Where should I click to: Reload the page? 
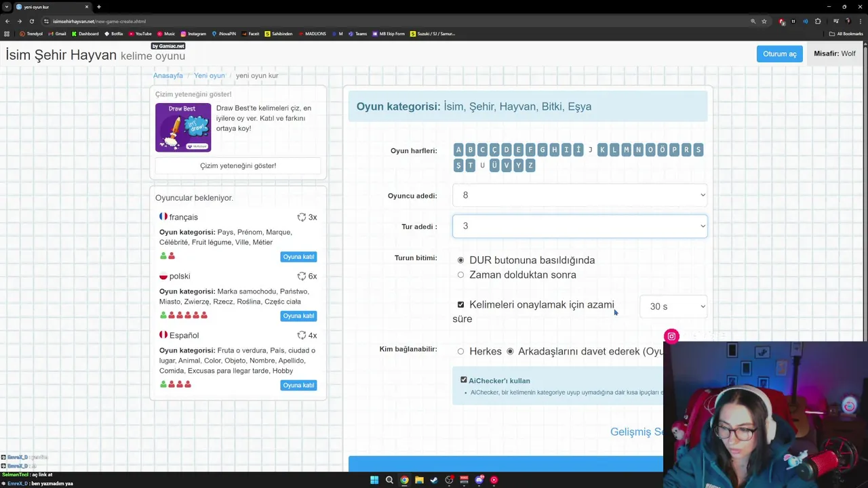click(x=31, y=21)
